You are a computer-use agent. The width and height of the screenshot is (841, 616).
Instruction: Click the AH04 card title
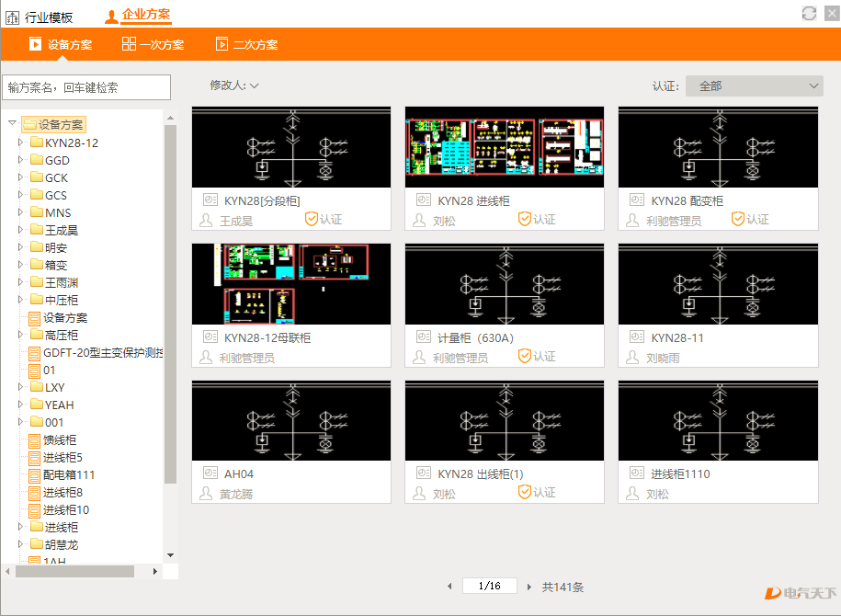[x=239, y=473]
